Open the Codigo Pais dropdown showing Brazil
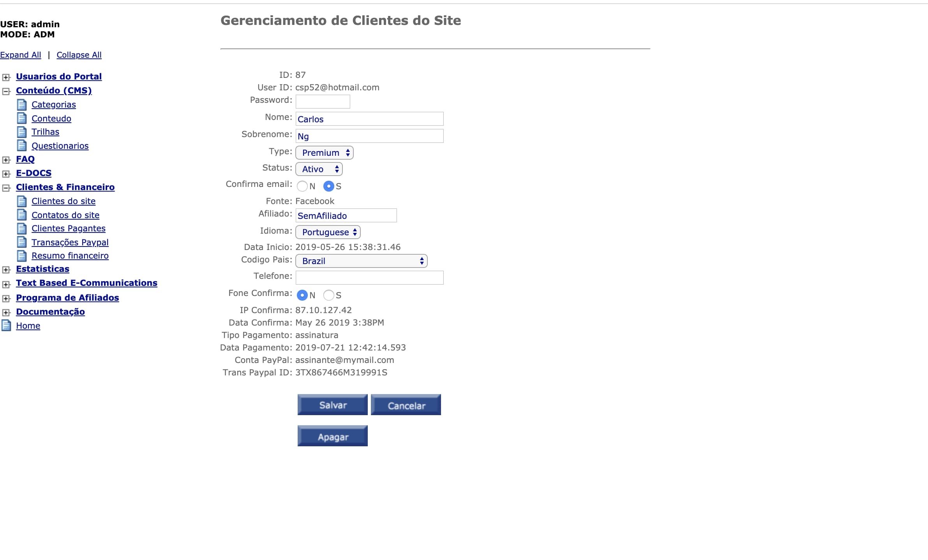Viewport: 928px width, 560px height. point(361,261)
